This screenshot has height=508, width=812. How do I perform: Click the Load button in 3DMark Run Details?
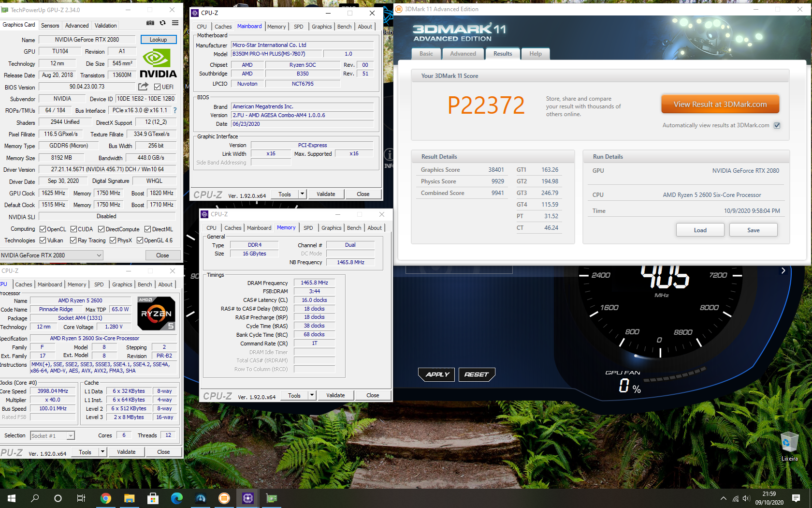(x=700, y=230)
